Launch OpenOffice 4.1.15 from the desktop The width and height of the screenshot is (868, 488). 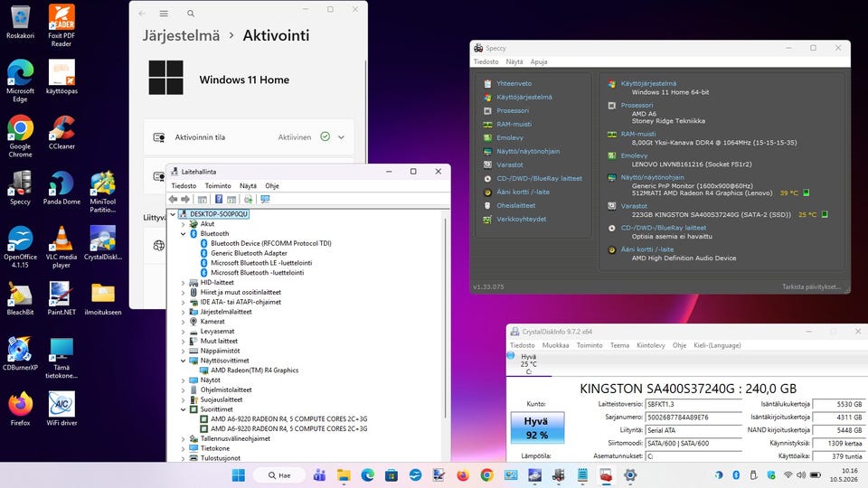pos(21,247)
